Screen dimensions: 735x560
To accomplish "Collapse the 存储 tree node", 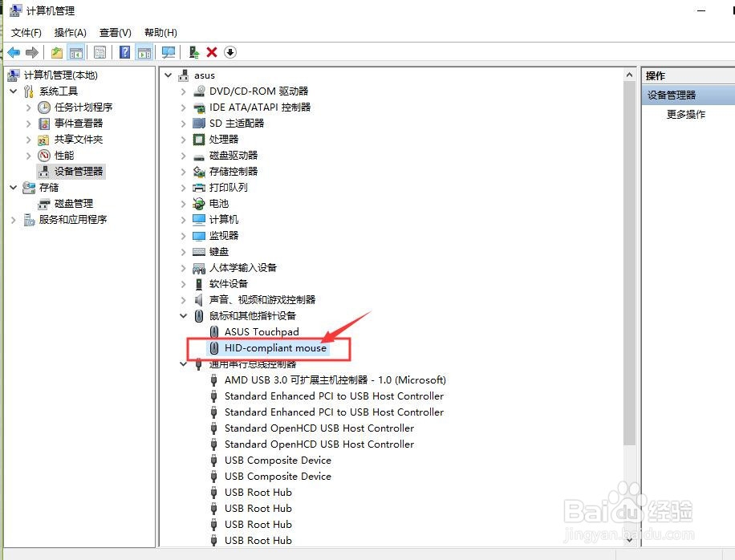I will click(13, 188).
